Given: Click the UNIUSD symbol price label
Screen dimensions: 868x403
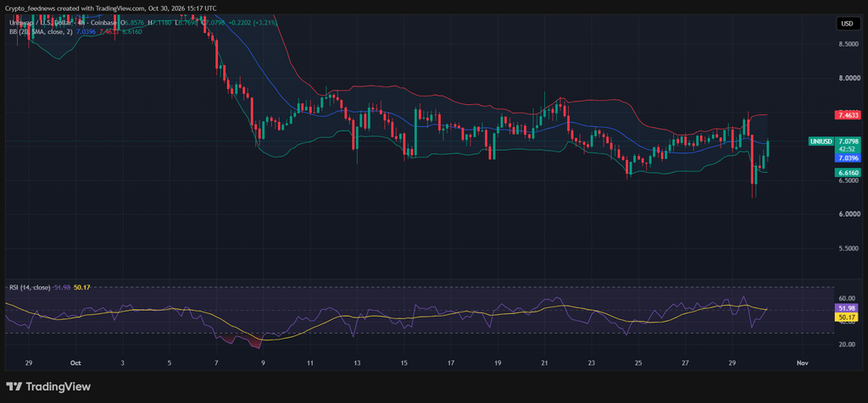Looking at the screenshot, I should (821, 141).
